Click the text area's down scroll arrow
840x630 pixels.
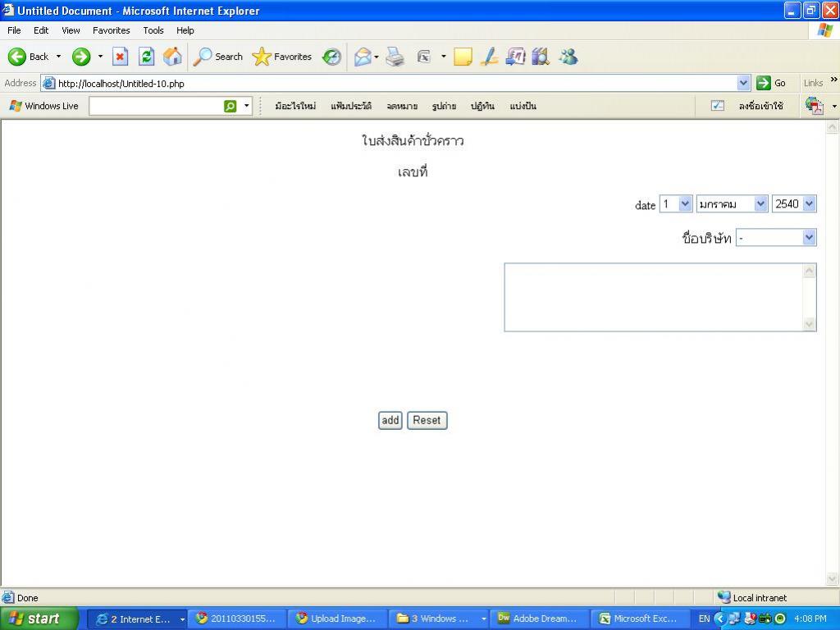click(x=809, y=323)
